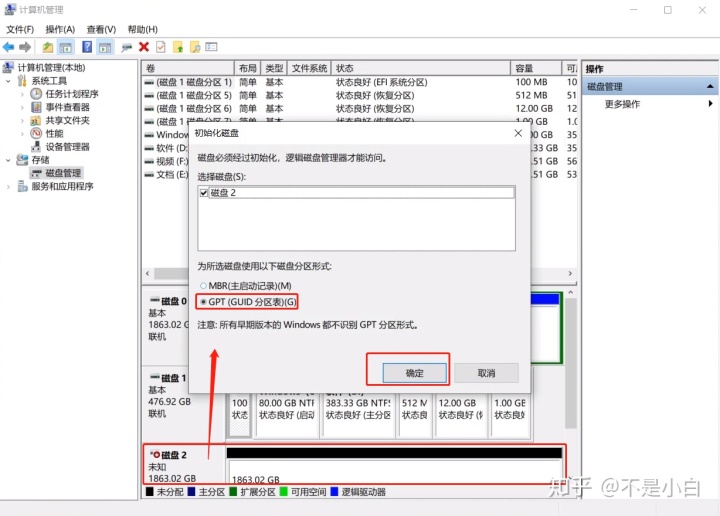The height and width of the screenshot is (516, 720).
Task: Open the 查看(V) menu
Action: [x=101, y=29]
